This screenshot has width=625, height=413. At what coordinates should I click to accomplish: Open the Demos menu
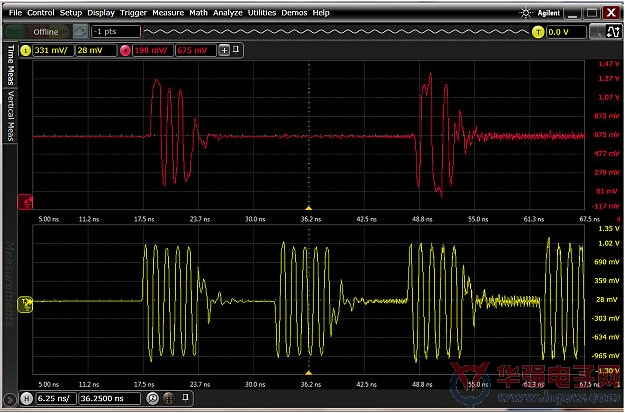point(294,13)
